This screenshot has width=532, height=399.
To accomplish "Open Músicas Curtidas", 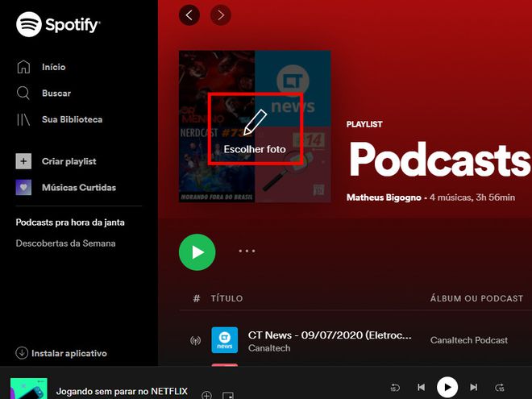I will point(79,187).
